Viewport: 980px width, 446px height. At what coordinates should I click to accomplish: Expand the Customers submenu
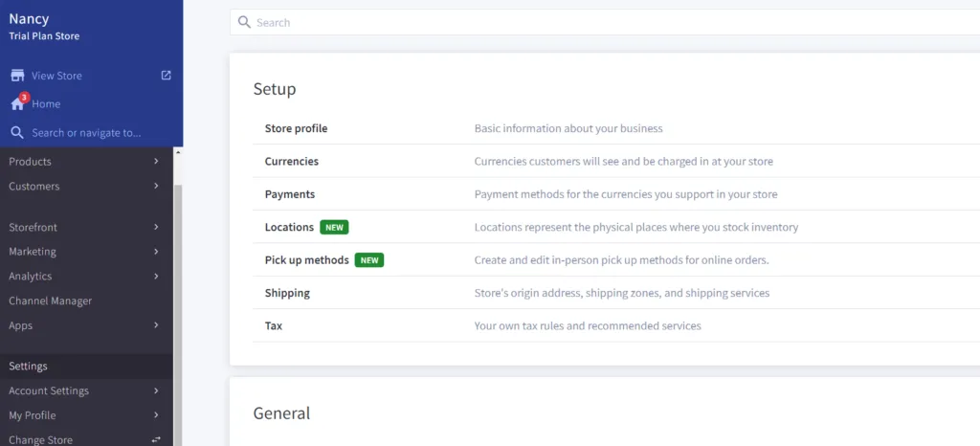tap(156, 186)
